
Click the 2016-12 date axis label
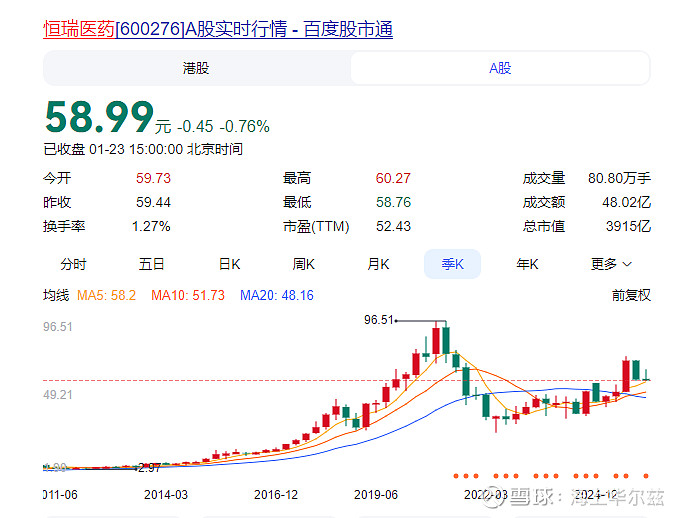[x=276, y=495]
